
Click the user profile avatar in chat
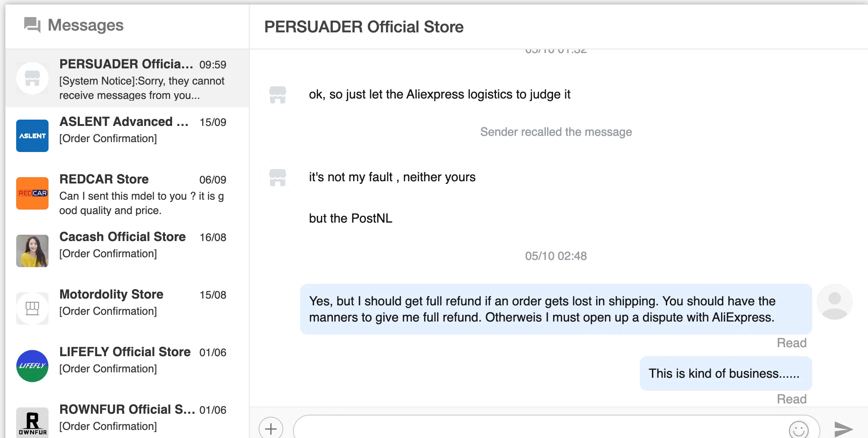point(834,302)
